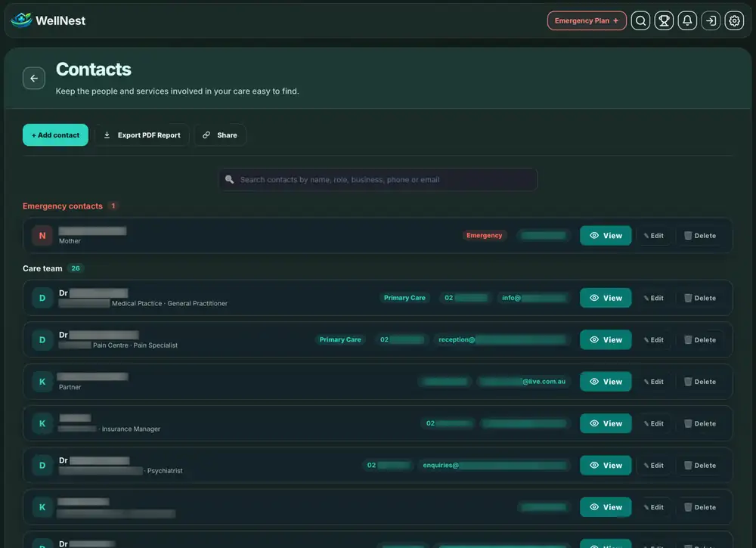The image size is (756, 548).
Task: View the General Practitioner contact
Action: [x=606, y=298]
